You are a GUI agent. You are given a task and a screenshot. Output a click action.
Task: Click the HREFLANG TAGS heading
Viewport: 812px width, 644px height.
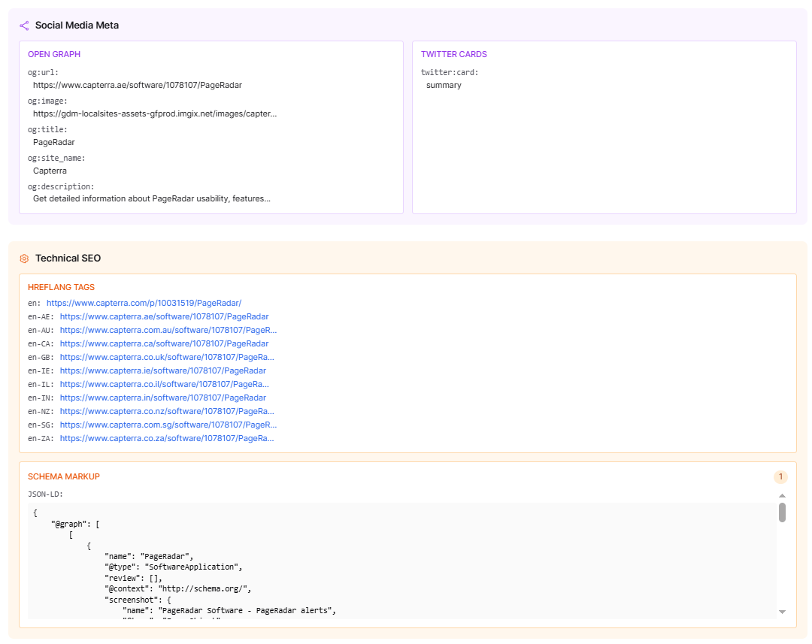click(x=61, y=287)
